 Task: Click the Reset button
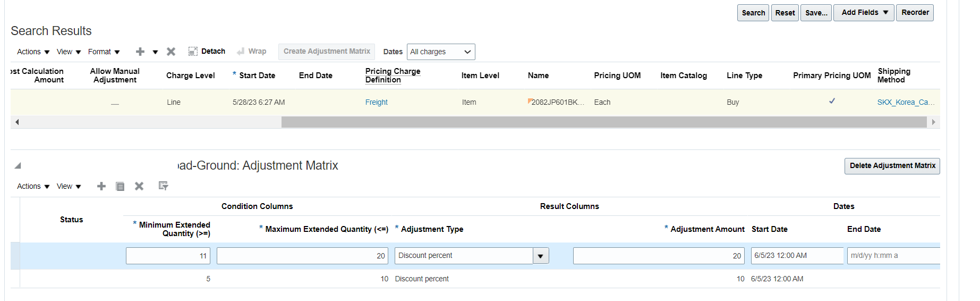[785, 13]
